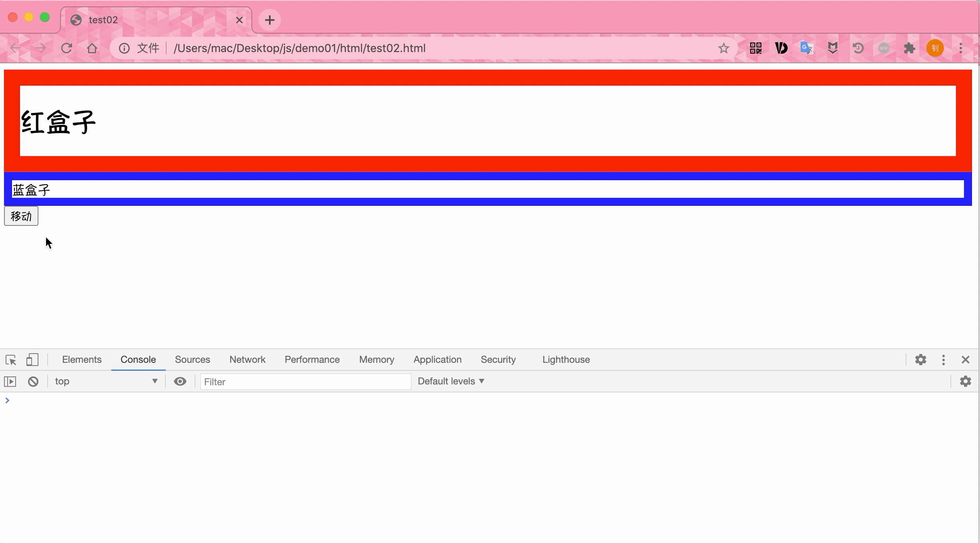
Task: Toggle the inspect element icon
Action: point(11,360)
